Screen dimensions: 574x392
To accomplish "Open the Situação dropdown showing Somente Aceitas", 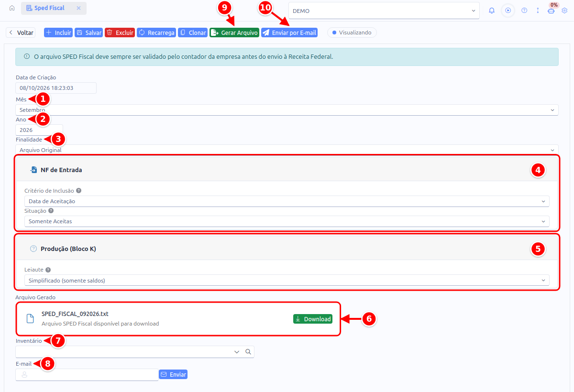I will coord(287,221).
